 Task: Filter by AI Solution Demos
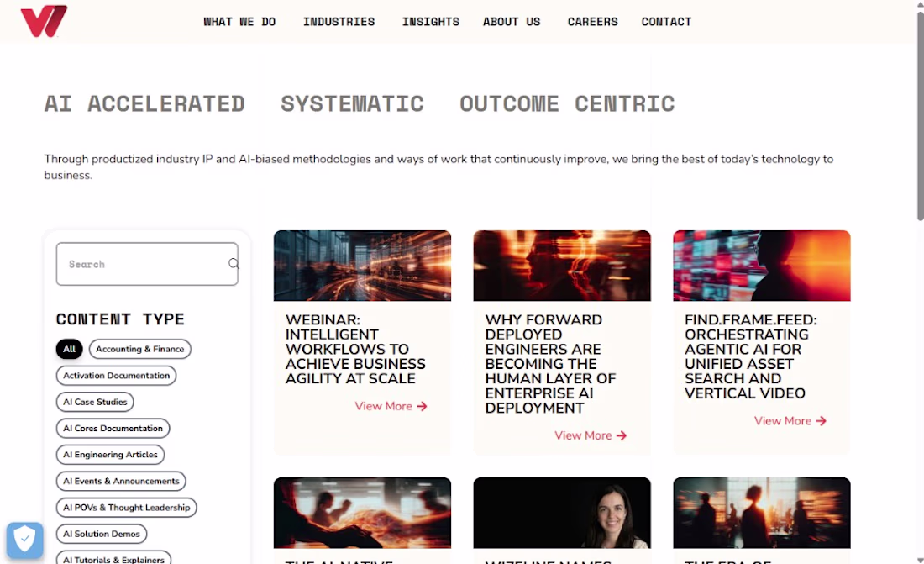102,534
